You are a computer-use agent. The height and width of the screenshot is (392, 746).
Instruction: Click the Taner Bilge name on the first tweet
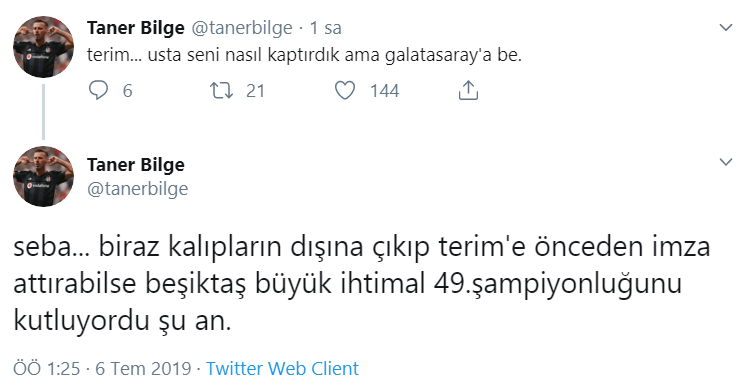(136, 28)
